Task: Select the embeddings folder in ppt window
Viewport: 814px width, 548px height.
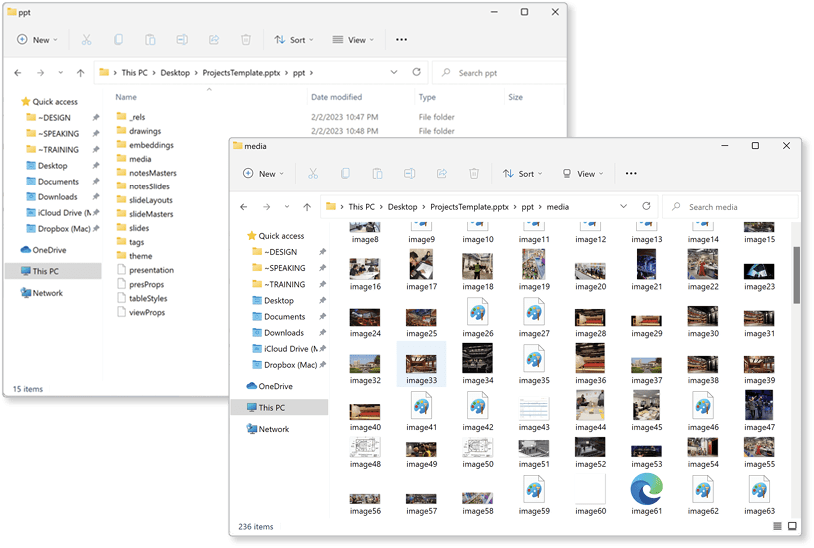Action: [145, 145]
